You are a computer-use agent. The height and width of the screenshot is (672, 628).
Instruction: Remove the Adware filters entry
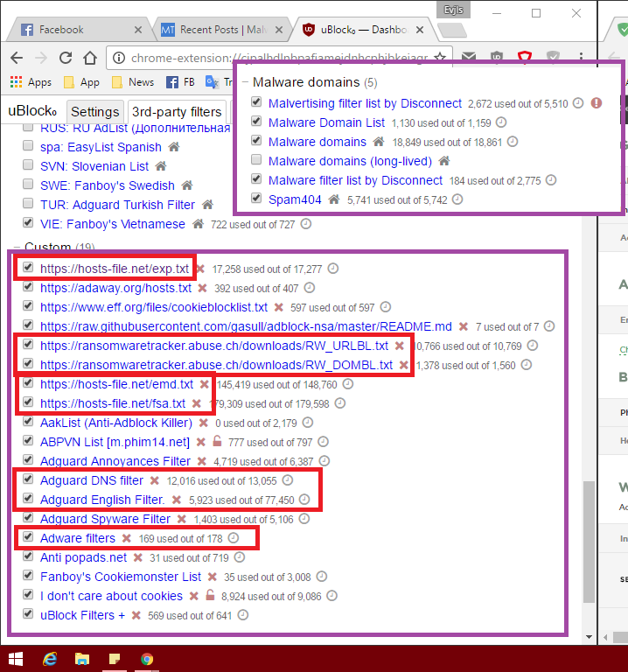(x=126, y=538)
